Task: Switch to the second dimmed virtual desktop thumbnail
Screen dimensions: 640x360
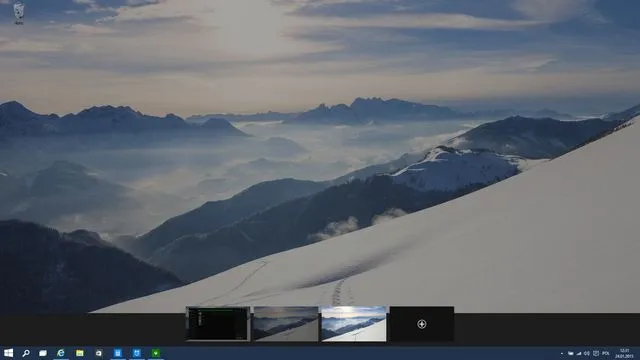Action: (286, 324)
